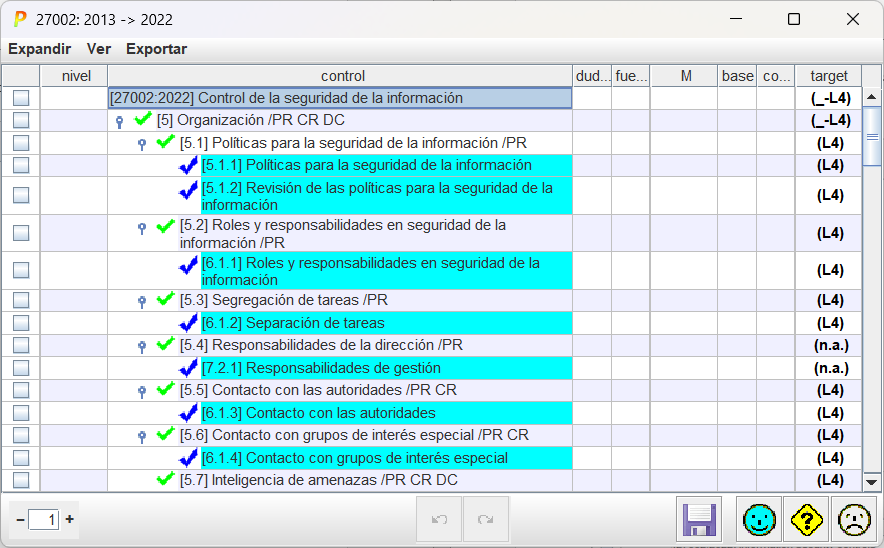This screenshot has height=548, width=884.
Task: Collapse the [5.5] Contacto con las autoridades node
Action: pos(142,391)
